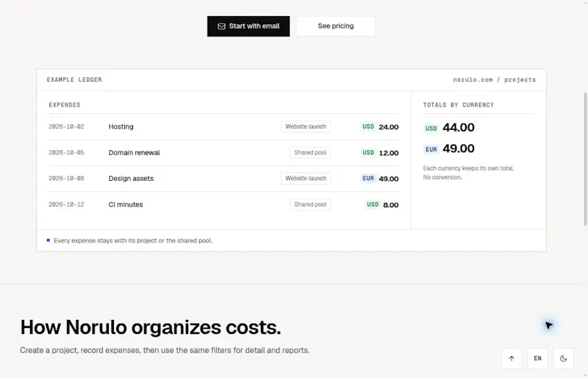The image size is (588, 378).
Task: Toggle dark mode with the moon icon
Action: (x=563, y=358)
